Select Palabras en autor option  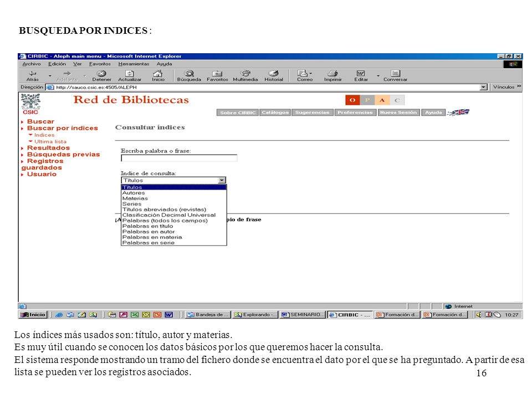[x=173, y=232]
